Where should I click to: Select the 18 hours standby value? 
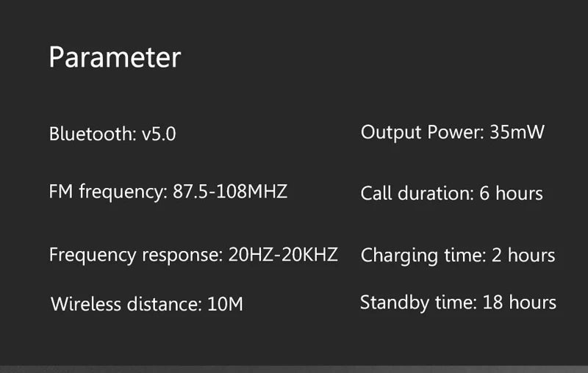tap(520, 303)
